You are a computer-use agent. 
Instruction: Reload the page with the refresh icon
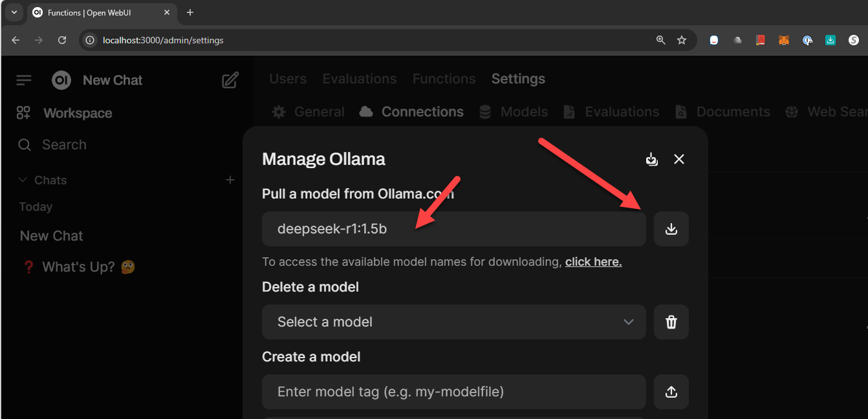coord(62,39)
